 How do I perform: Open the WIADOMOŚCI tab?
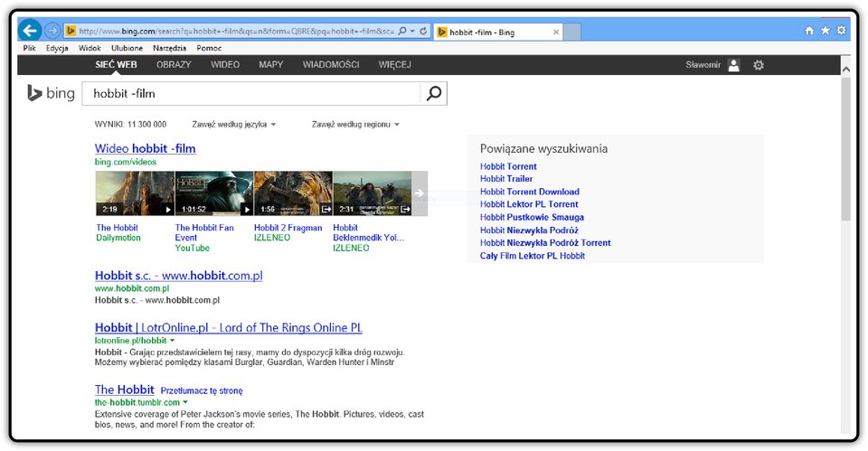point(331,65)
